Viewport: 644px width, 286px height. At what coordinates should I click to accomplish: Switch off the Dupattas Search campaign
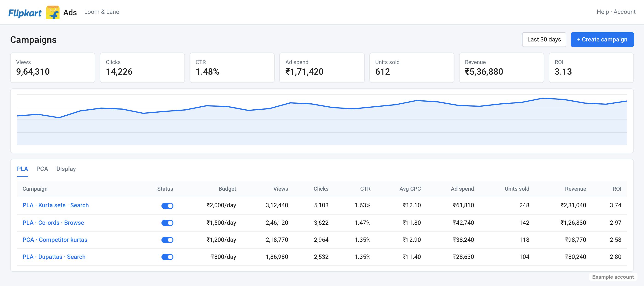167,257
